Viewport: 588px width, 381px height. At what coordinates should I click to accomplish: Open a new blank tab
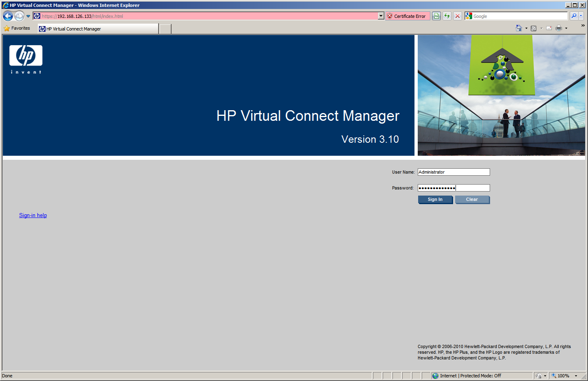pyautogui.click(x=165, y=28)
